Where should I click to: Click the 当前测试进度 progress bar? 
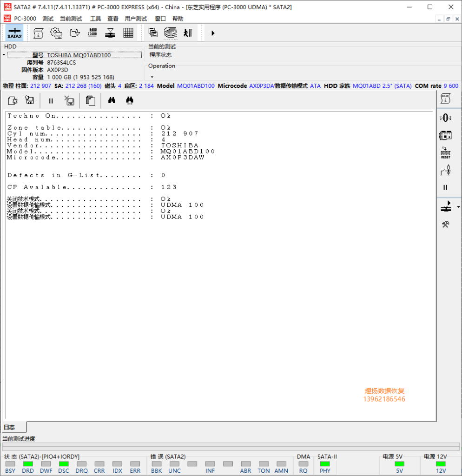231,447
